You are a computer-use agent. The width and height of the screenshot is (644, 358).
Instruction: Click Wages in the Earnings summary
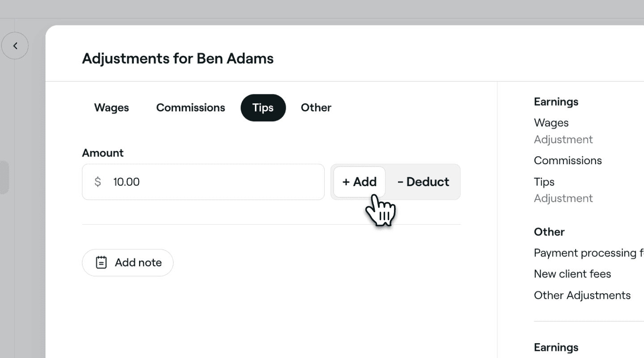[551, 123]
